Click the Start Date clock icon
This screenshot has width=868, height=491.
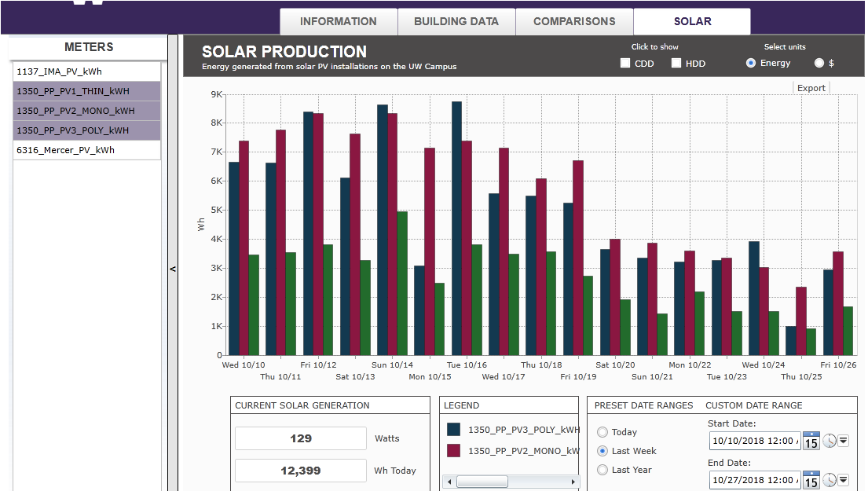(830, 441)
